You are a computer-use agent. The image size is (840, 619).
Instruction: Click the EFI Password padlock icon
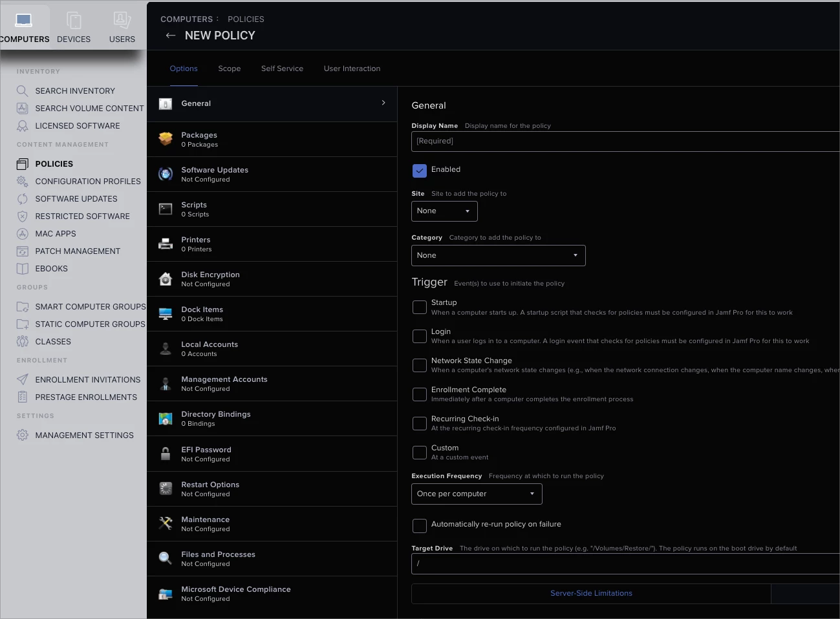pos(166,454)
